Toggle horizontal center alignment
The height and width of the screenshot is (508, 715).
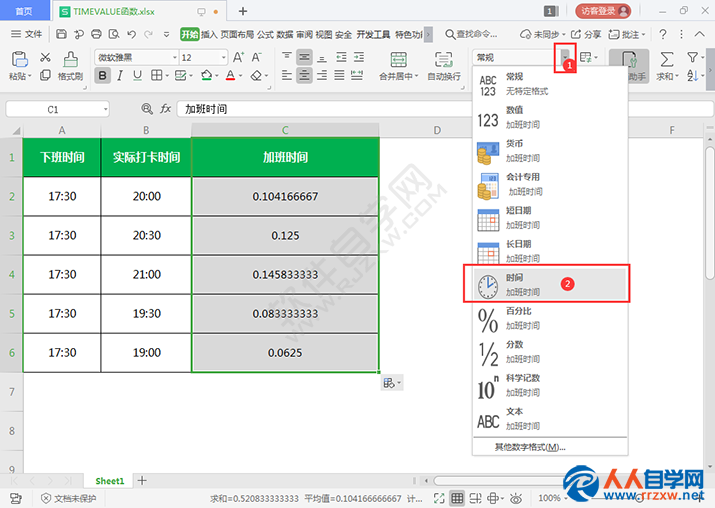click(x=304, y=75)
